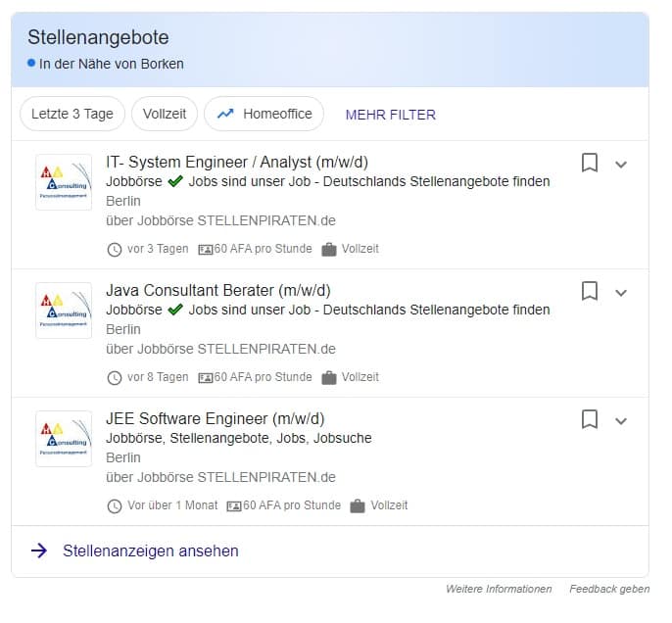This screenshot has width=672, height=623.
Task: Bookmark the Java Consultant Berater job
Action: coord(590,291)
